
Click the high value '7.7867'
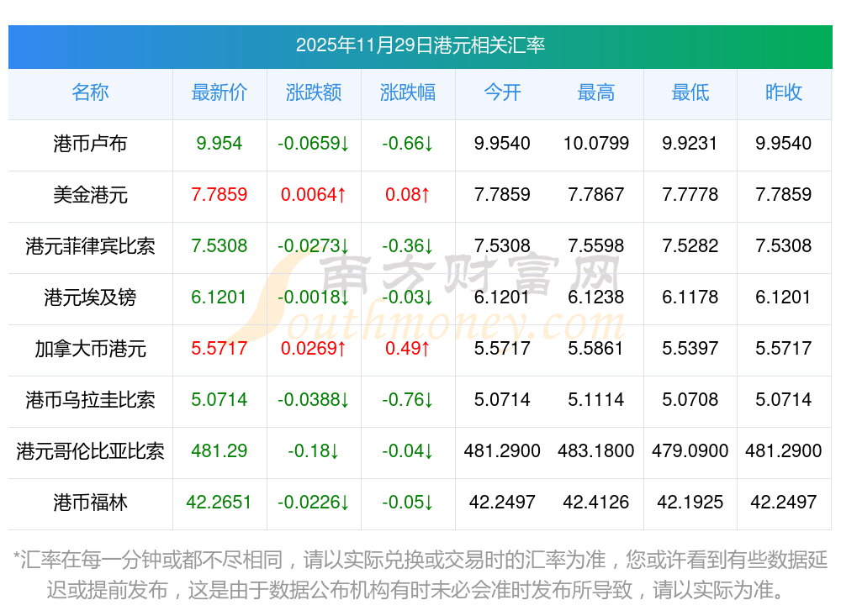point(596,195)
